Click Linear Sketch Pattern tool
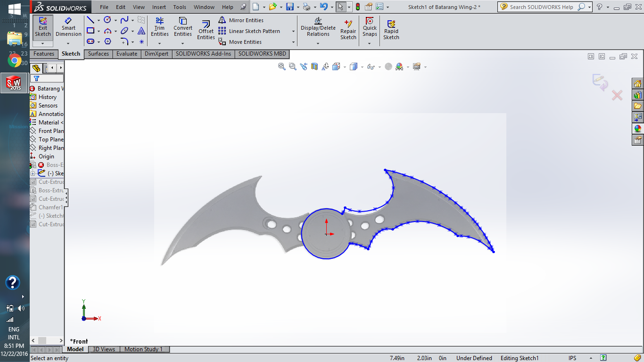Image resolution: width=644 pixels, height=362 pixels. pyautogui.click(x=249, y=31)
